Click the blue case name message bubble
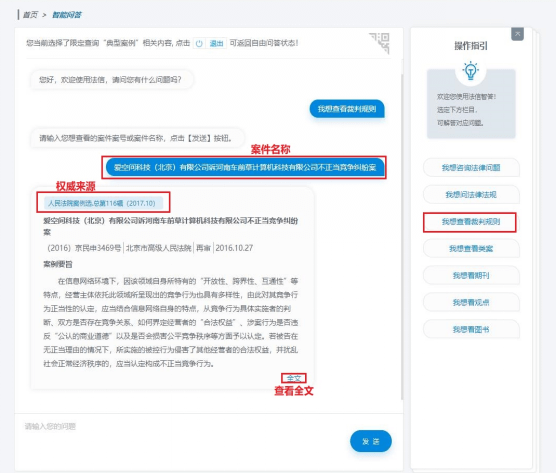Viewport: 556px width, 474px height. 245,167
